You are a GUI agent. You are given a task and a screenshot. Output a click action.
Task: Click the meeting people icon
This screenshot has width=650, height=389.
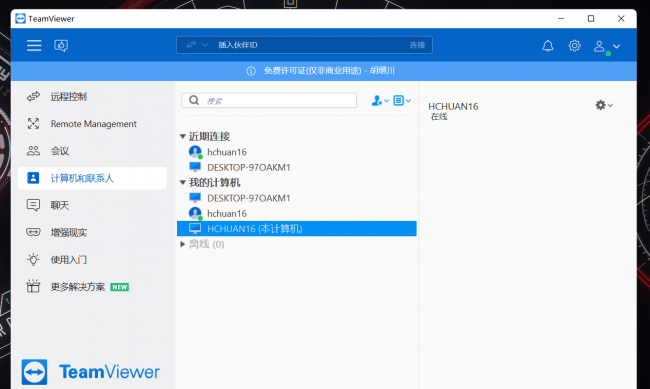(33, 151)
